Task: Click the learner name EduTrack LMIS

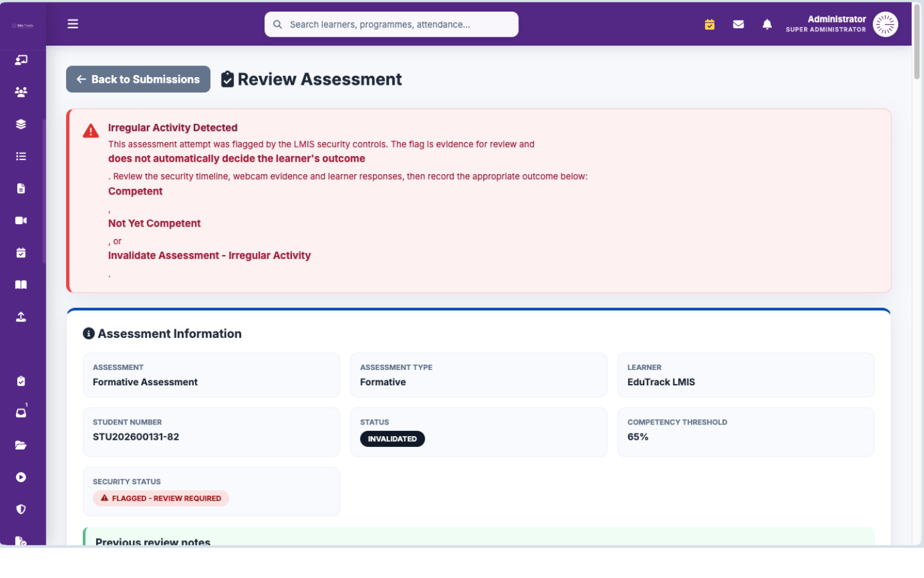Action: pyautogui.click(x=661, y=382)
